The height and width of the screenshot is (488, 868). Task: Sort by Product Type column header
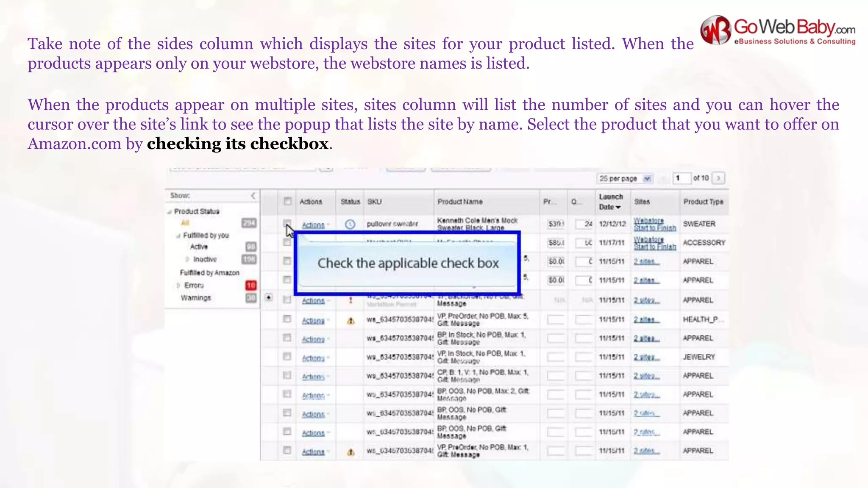(704, 202)
